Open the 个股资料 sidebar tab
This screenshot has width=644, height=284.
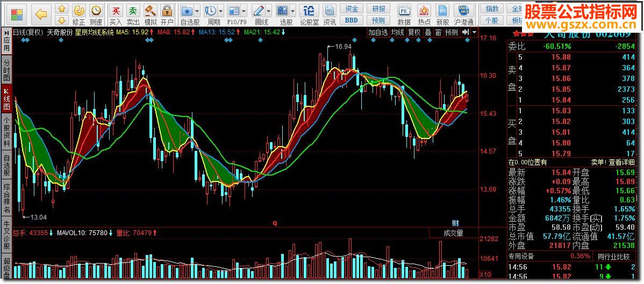6,132
